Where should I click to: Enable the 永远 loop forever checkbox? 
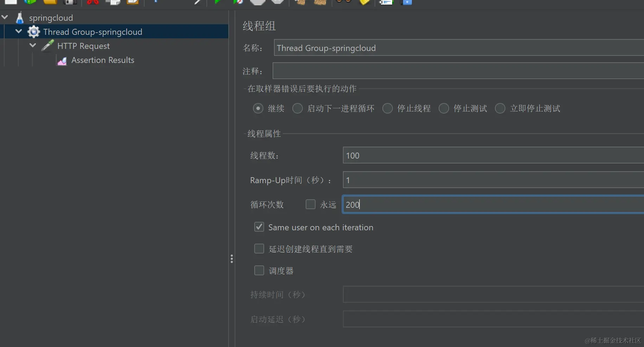tap(311, 204)
